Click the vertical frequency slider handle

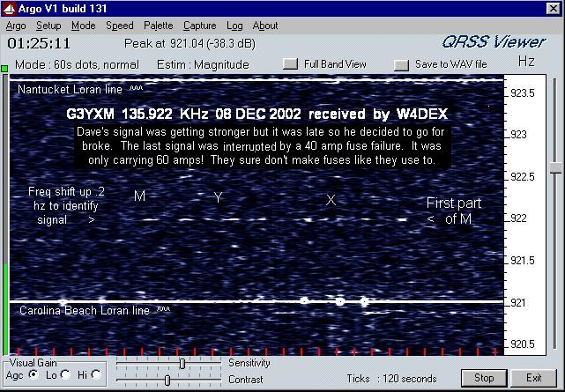pos(555,168)
